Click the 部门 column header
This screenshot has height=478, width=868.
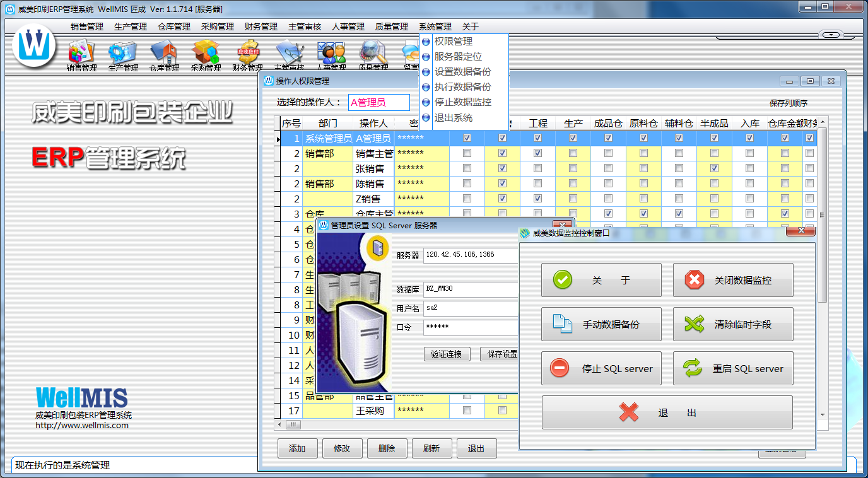click(328, 124)
